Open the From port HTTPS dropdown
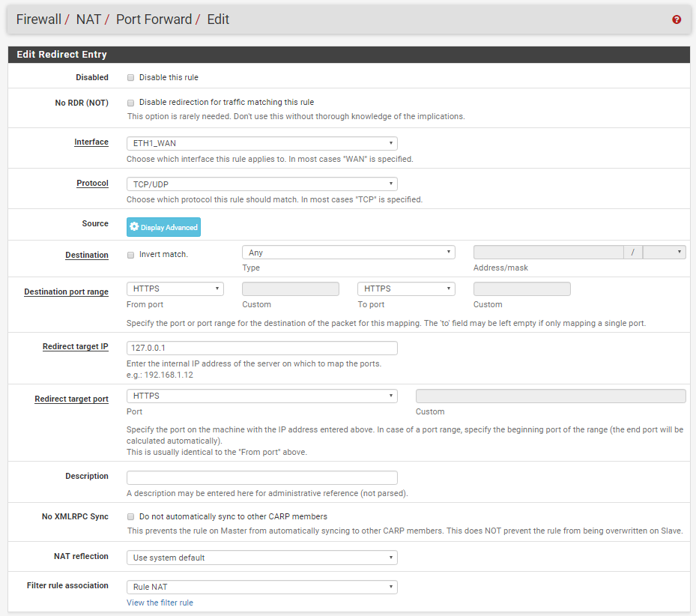 coord(175,289)
